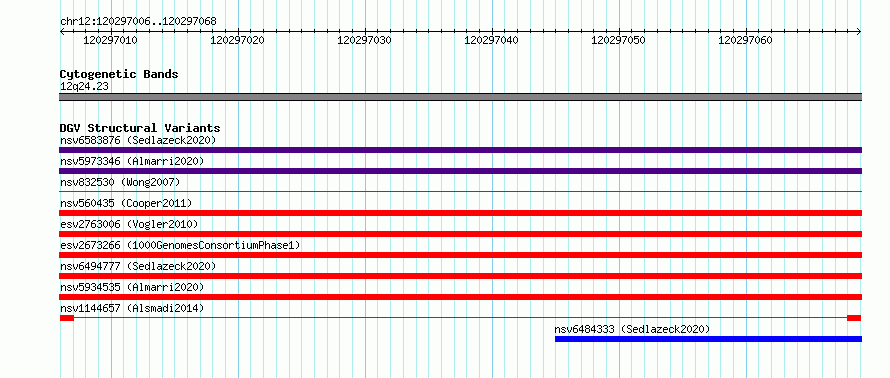Click the 120297020 ruler position
The height and width of the screenshot is (378, 890).
(x=237, y=40)
